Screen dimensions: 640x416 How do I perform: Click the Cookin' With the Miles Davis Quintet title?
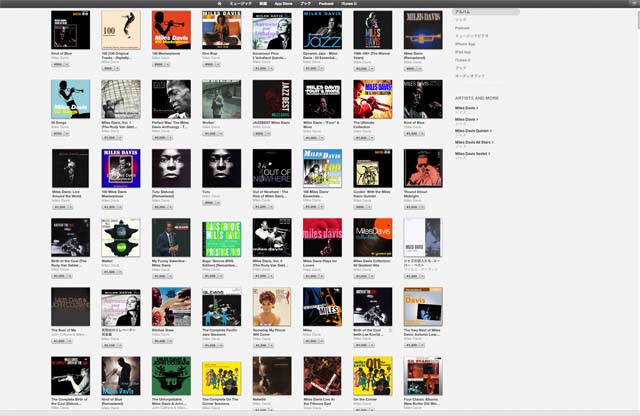372,194
